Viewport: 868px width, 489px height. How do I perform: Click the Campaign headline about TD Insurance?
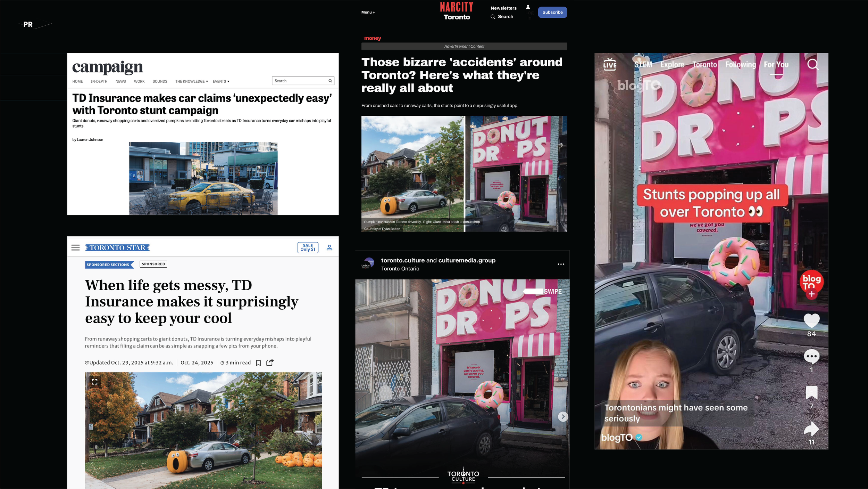pos(202,104)
